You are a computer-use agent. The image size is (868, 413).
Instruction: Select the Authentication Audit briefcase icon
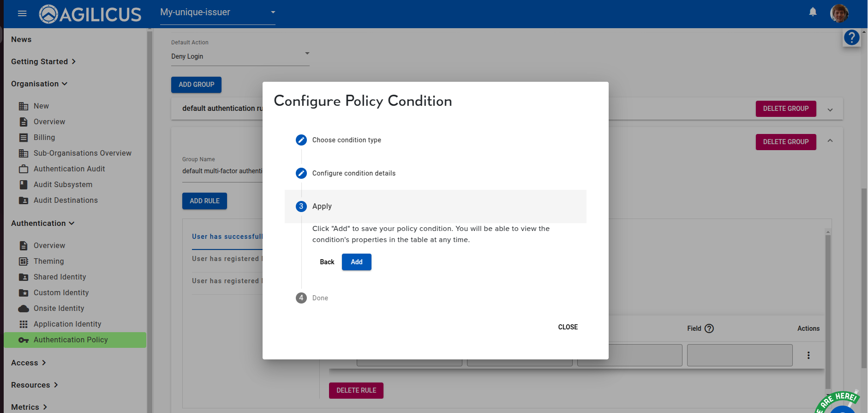click(24, 169)
